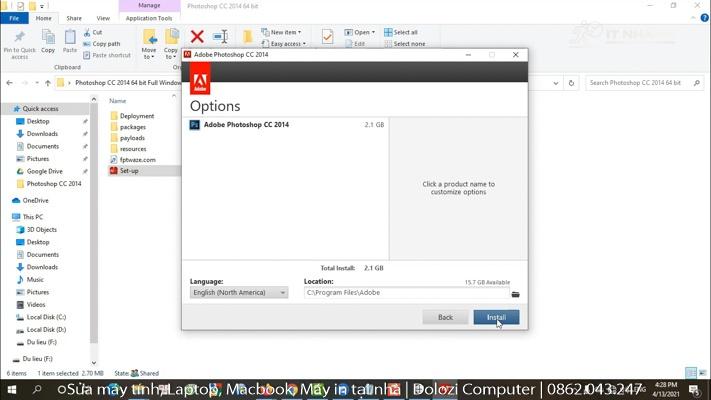The image size is (711, 400).
Task: Click the browse folder icon next to Location
Action: pos(516,293)
